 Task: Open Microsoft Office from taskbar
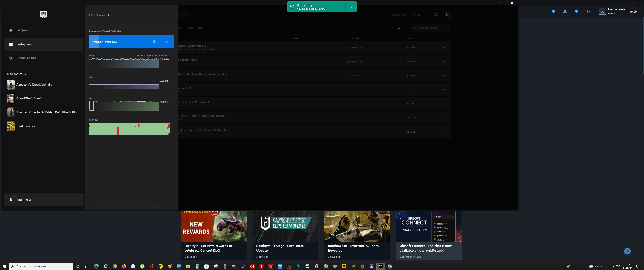(x=151, y=266)
